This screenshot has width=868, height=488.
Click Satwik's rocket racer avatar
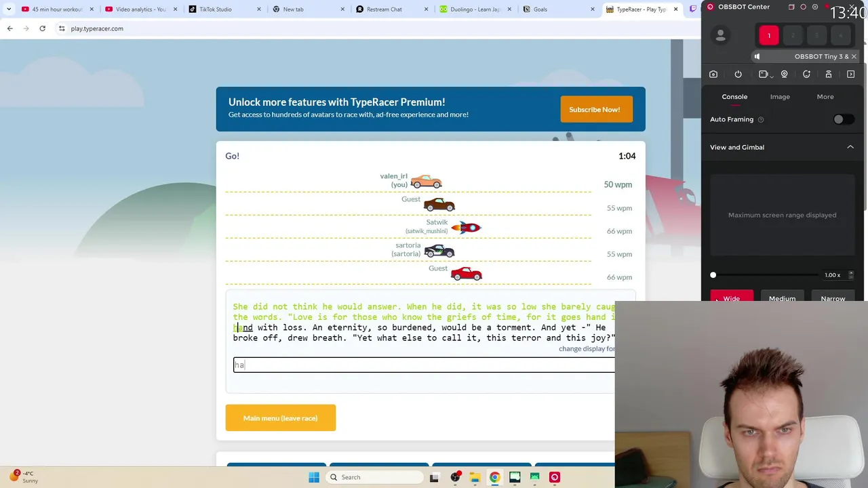click(x=466, y=228)
